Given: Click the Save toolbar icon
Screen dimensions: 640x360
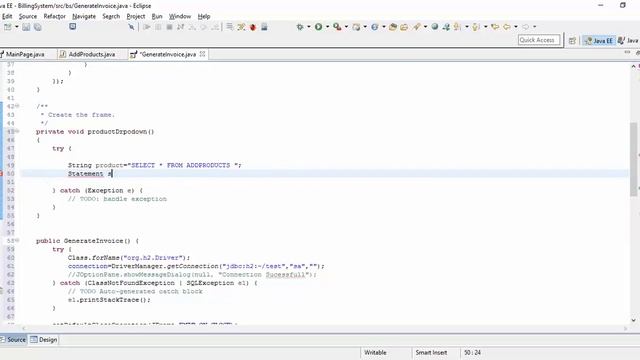Looking at the screenshot, I should tap(26, 27).
